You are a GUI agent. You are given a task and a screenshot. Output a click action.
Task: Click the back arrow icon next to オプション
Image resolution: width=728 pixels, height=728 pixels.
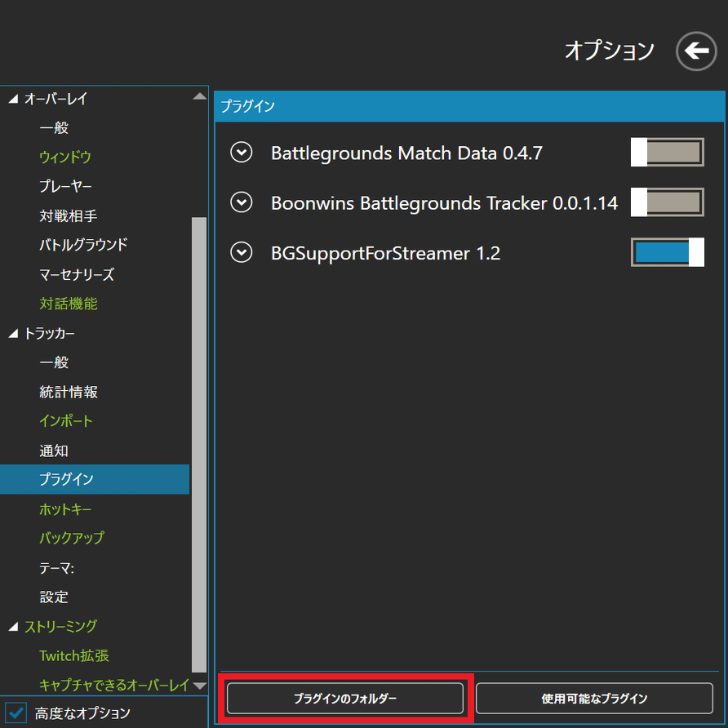click(696, 51)
